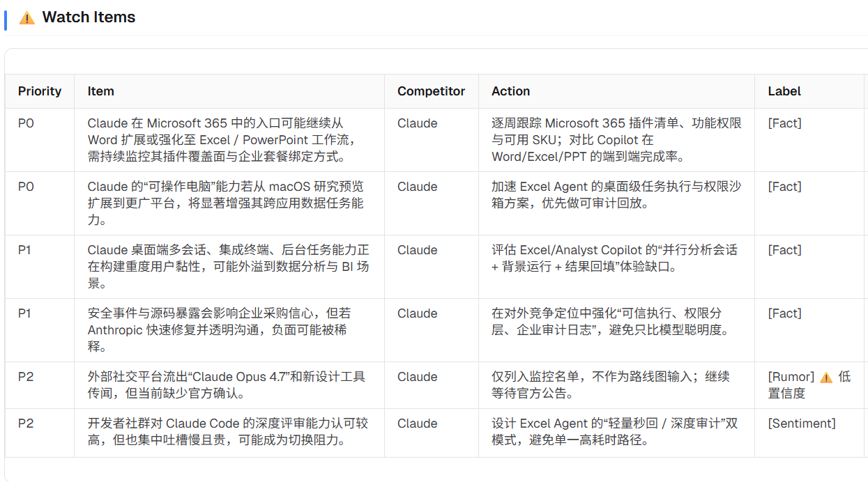Click the warning icon beside Watch Items
Image resolution: width=868 pixels, height=482 pixels.
[27, 18]
